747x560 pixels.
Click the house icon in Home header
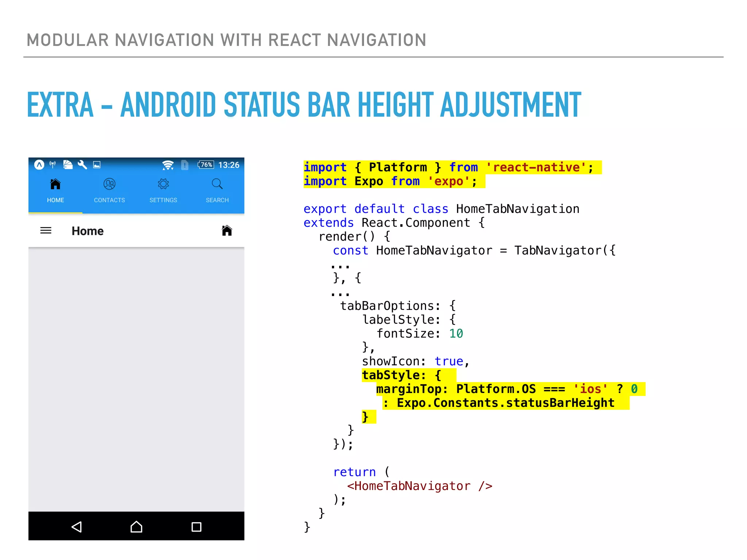click(227, 230)
